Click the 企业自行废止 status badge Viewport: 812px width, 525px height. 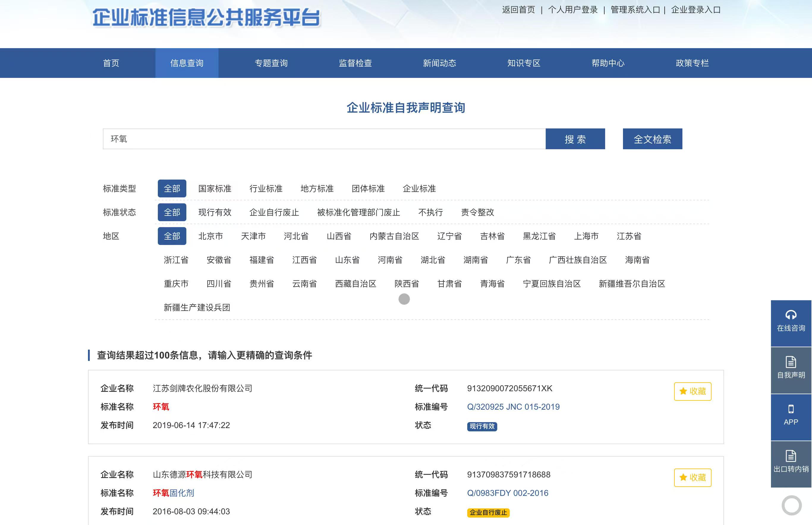488,513
